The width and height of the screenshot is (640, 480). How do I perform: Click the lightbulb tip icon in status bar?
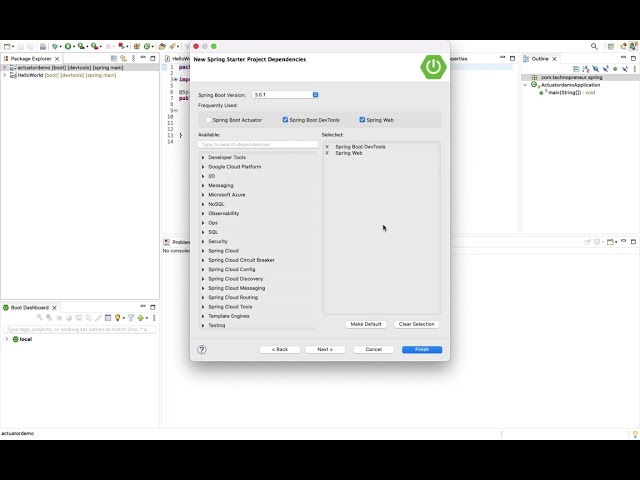click(x=635, y=434)
